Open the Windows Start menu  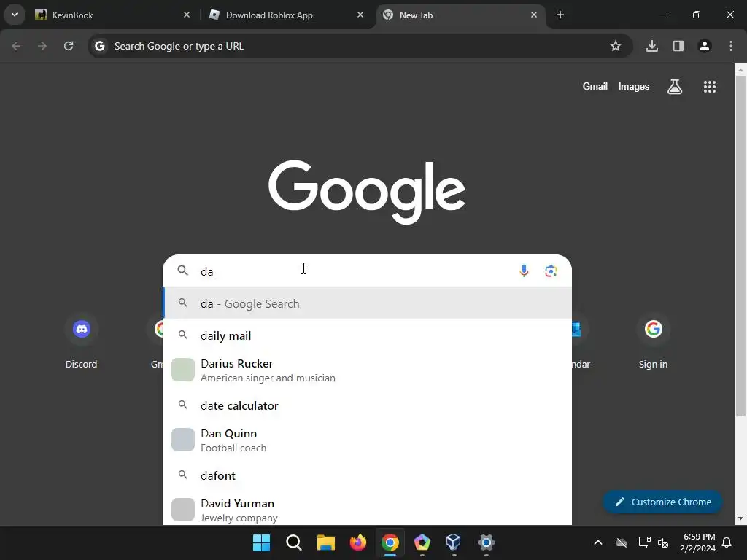point(262,542)
